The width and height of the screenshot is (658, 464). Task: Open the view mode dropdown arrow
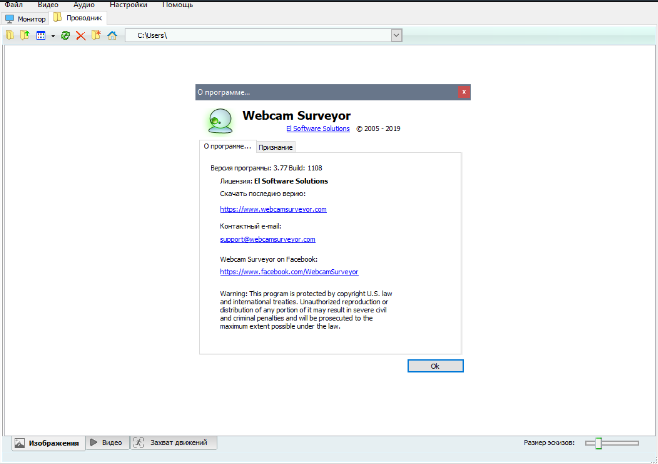pos(53,36)
